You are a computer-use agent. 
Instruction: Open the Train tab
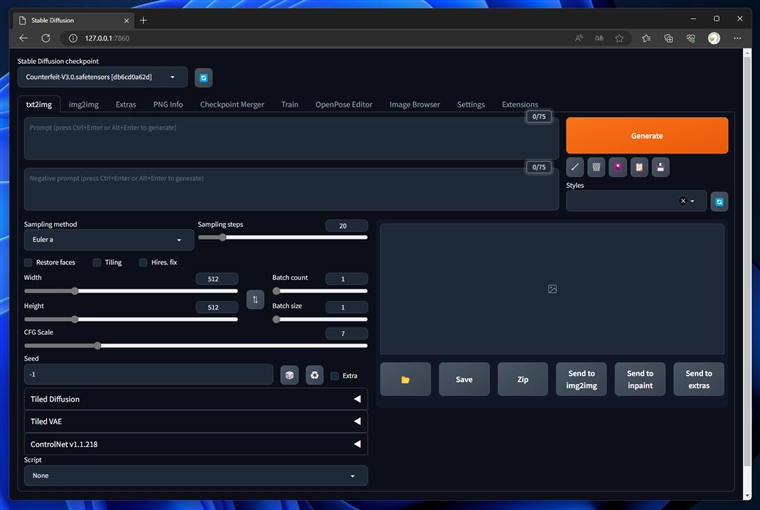289,104
